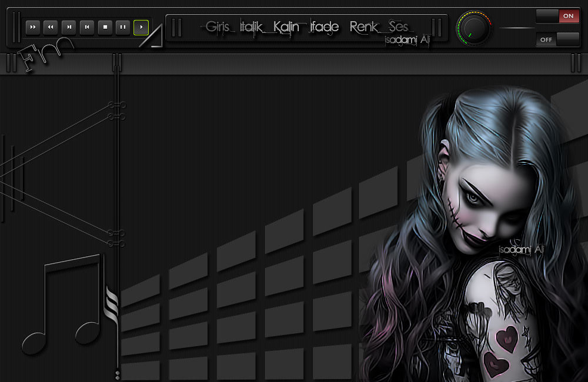Viewport: 588px width, 382px height.
Task: Click the round volume knob
Action: click(474, 28)
